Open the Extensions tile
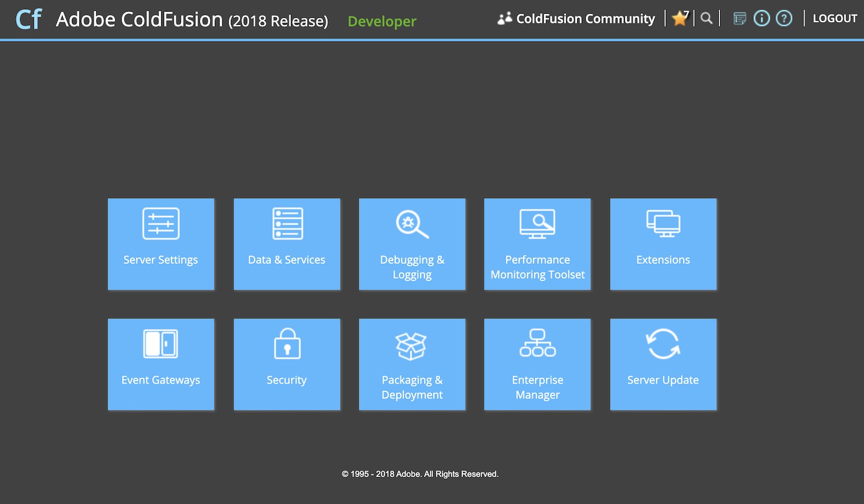Image resolution: width=864 pixels, height=504 pixels. pos(663,244)
